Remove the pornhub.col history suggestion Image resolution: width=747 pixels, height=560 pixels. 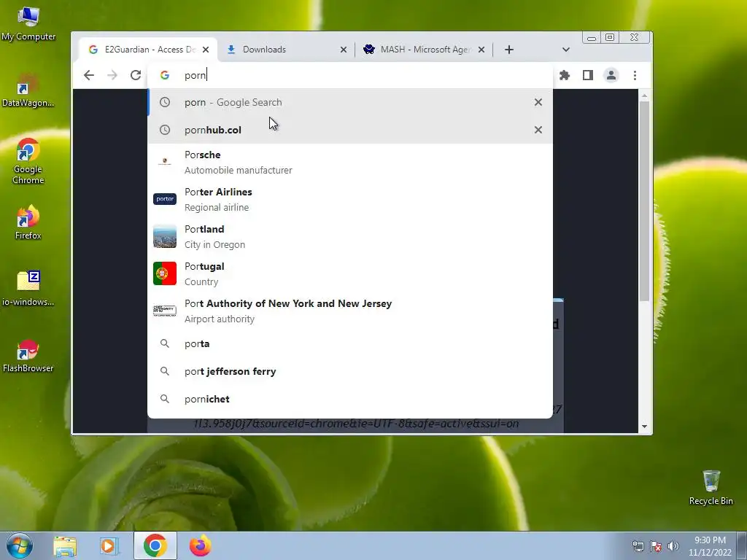click(538, 130)
